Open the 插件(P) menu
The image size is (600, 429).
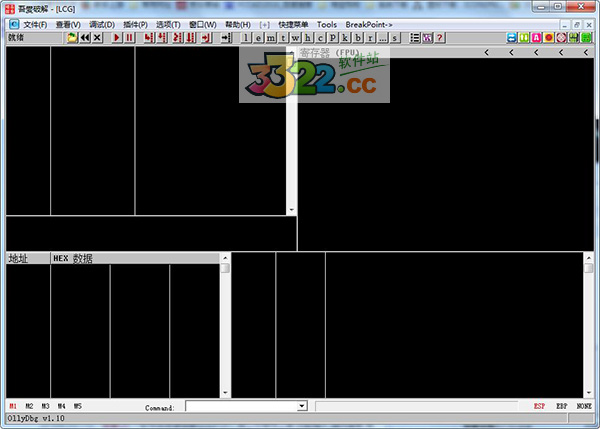[135, 25]
